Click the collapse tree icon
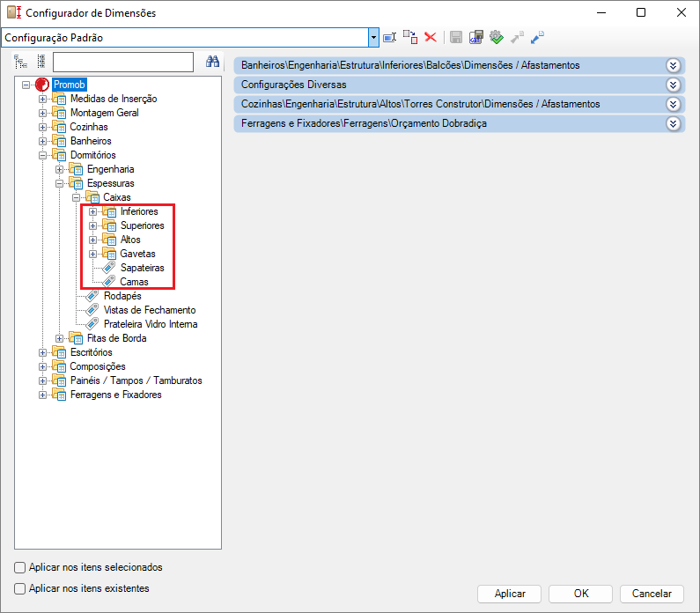Screen dimensions: 700x613 click(41, 62)
